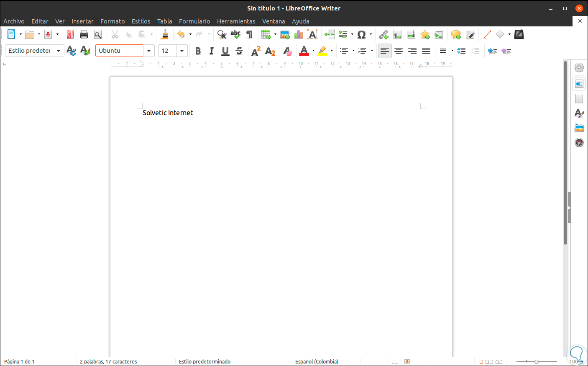Expand the Ubuntu font name dropdown
This screenshot has height=366, width=588.
(148, 51)
